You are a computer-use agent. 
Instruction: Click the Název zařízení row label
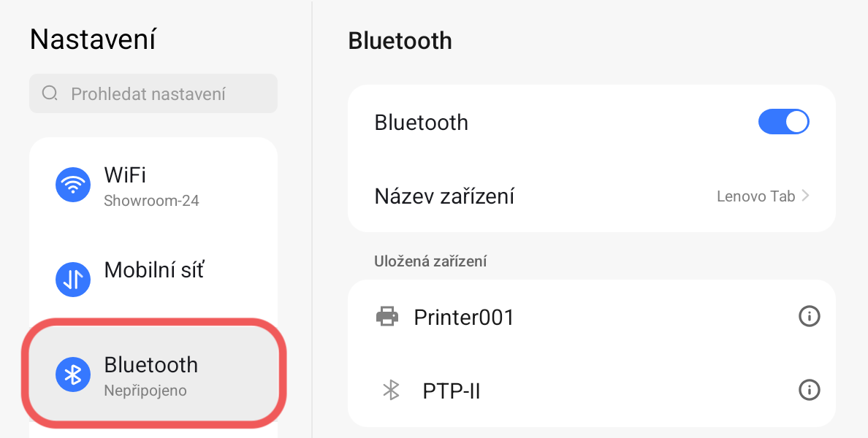click(444, 196)
